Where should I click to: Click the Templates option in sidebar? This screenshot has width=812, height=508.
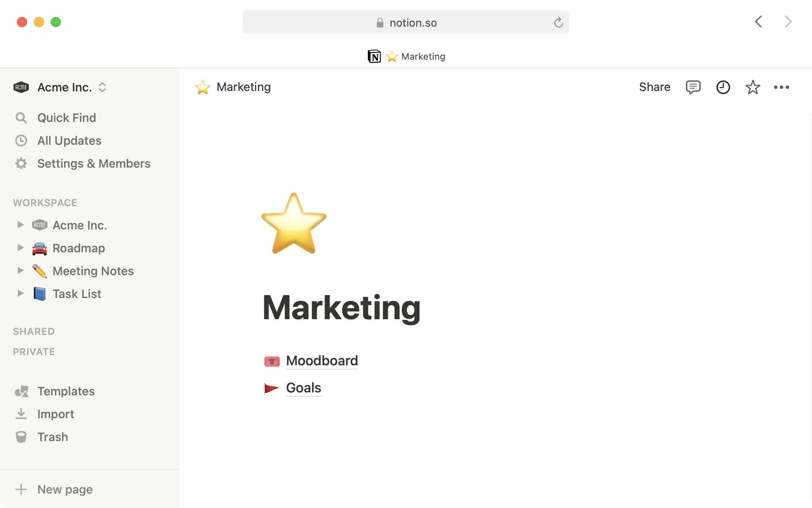66,391
